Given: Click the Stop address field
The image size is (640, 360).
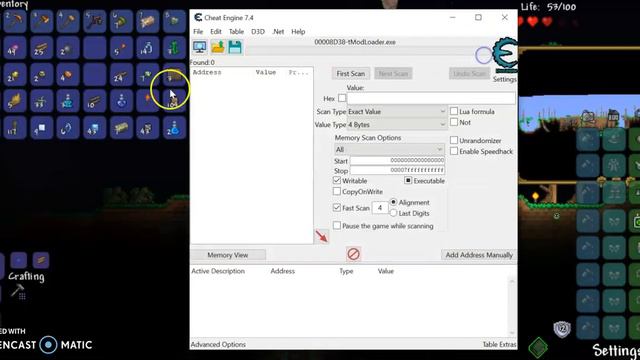Looking at the screenshot, I should [397, 170].
